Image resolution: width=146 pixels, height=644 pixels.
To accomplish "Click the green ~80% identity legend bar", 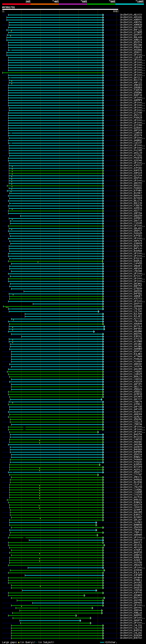I will [101, 4].
